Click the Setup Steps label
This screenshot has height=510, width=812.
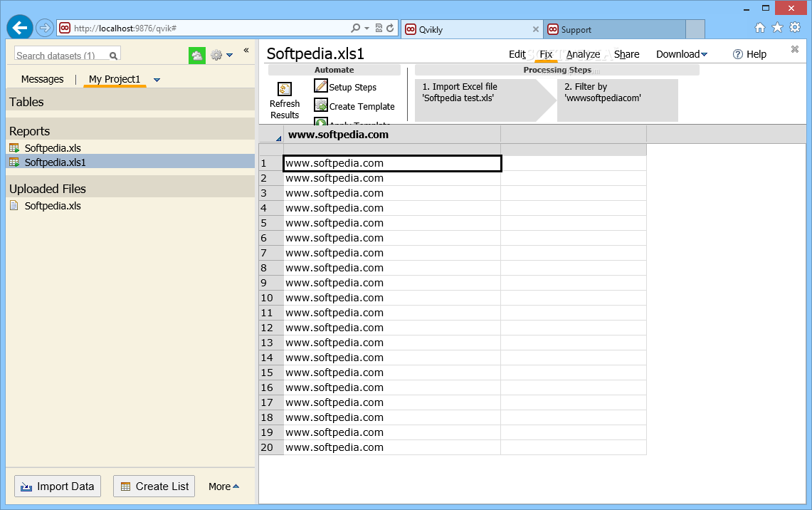click(x=353, y=87)
